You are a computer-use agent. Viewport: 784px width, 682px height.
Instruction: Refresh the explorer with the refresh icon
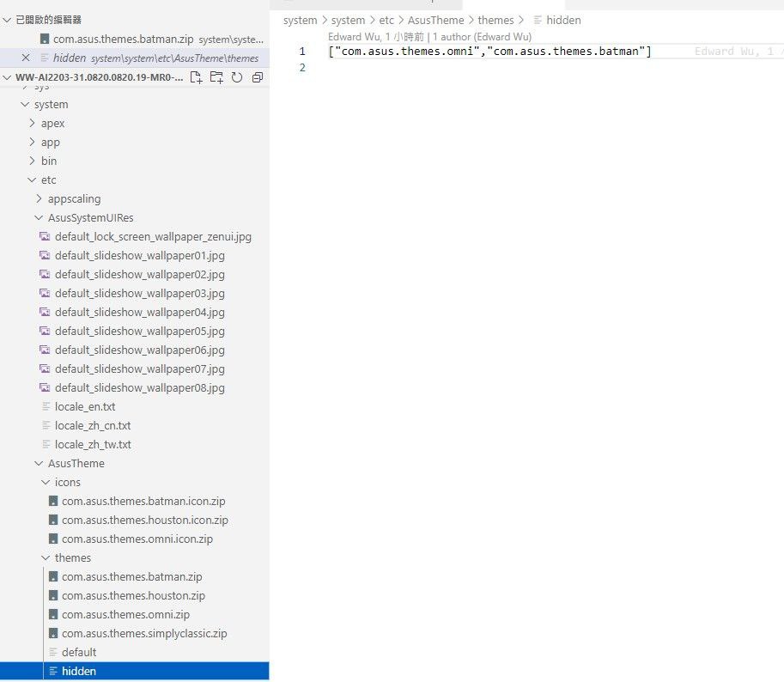pos(237,77)
